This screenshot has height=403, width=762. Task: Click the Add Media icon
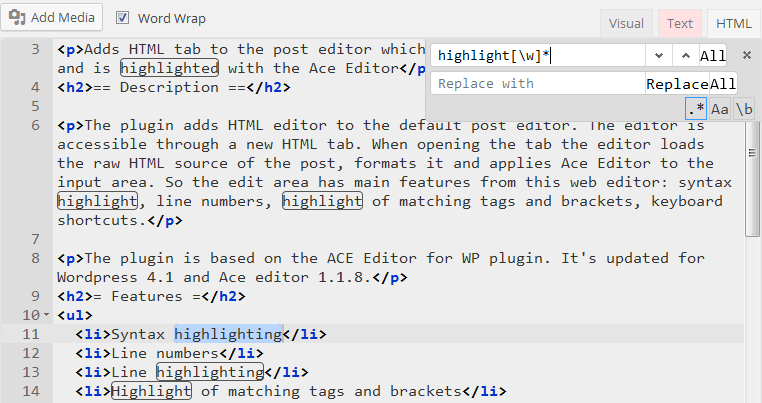coord(17,17)
